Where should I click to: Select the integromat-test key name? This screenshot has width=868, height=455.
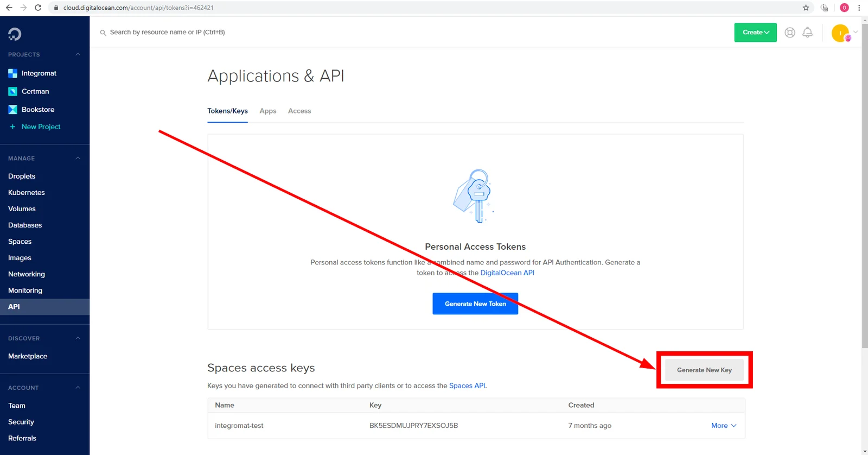click(239, 426)
